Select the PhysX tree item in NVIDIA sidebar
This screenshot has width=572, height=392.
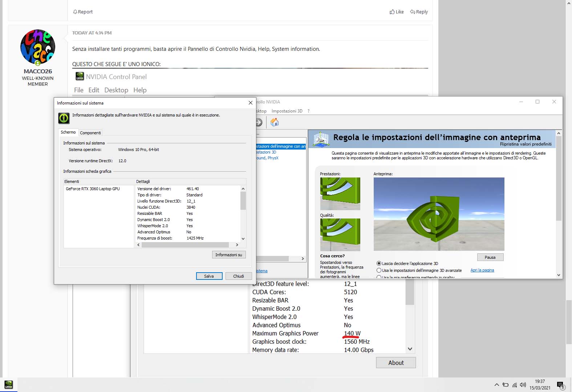pos(267,158)
